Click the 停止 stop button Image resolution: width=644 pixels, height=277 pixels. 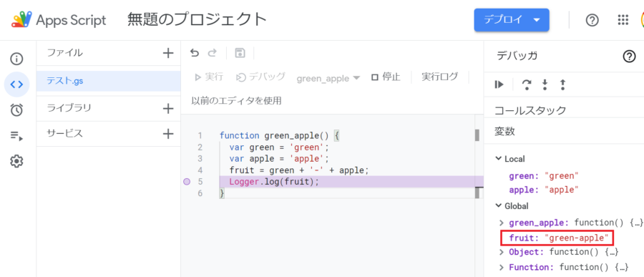[386, 77]
